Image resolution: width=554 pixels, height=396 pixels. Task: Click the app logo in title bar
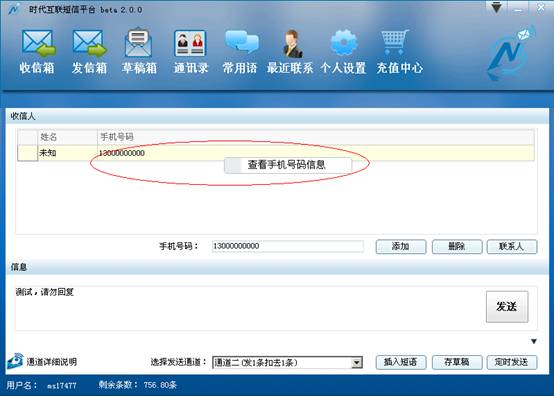tap(14, 9)
